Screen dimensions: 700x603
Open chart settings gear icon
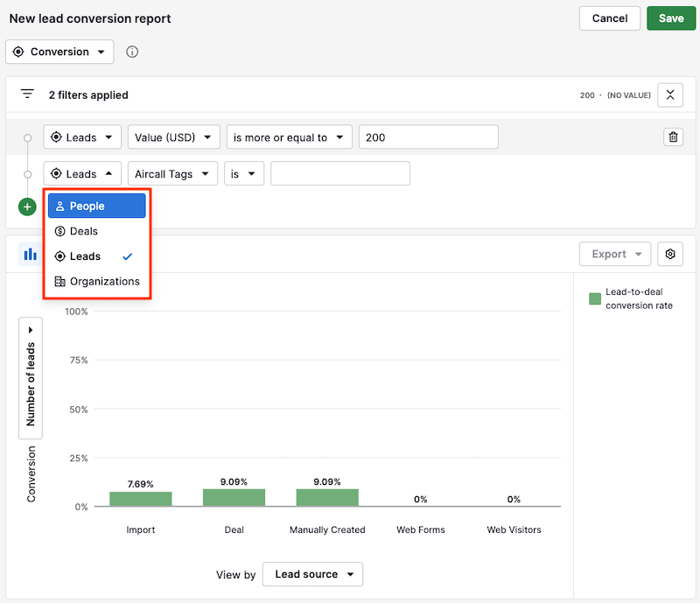pos(670,254)
